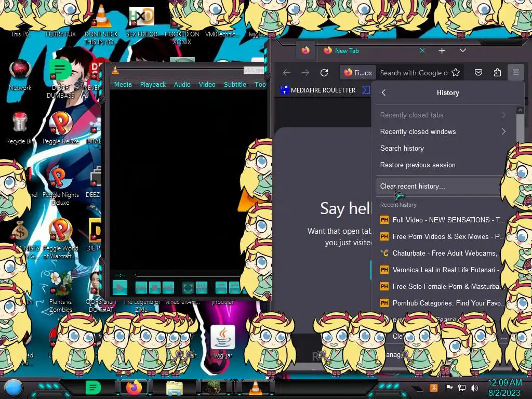Open the VLC Subtitle menu

click(x=235, y=85)
